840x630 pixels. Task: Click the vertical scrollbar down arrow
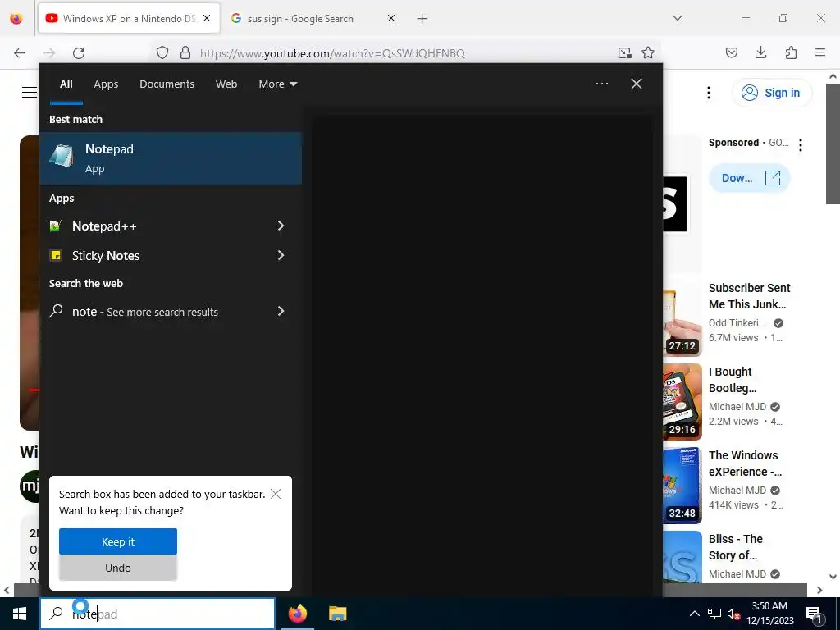pos(833,577)
